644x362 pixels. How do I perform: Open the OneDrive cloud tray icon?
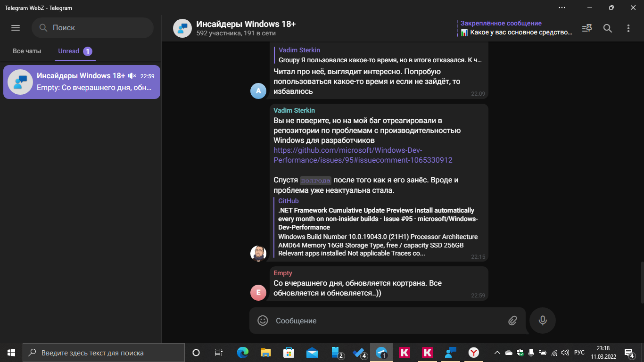(509, 353)
